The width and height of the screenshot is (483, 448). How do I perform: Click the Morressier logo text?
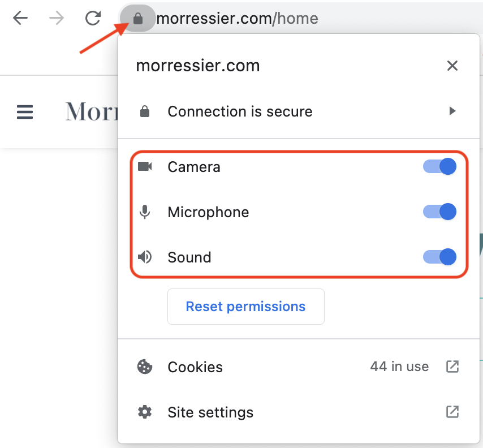(92, 111)
